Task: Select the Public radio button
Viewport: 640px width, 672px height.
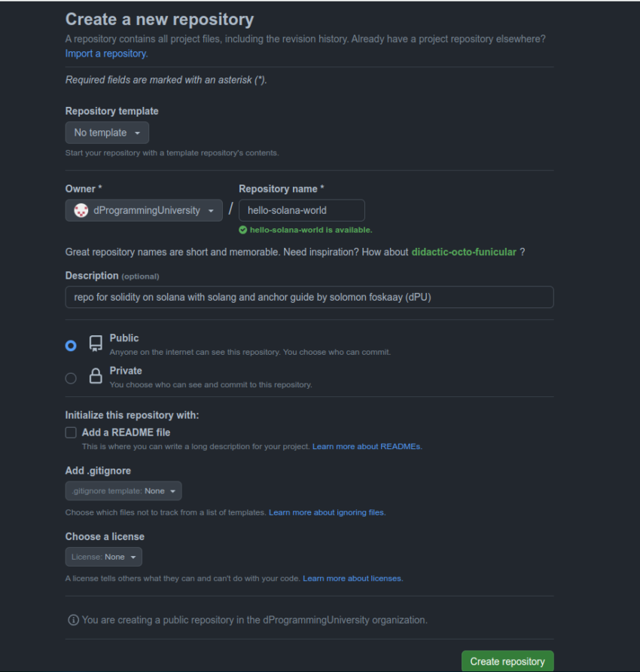Action: (x=71, y=345)
